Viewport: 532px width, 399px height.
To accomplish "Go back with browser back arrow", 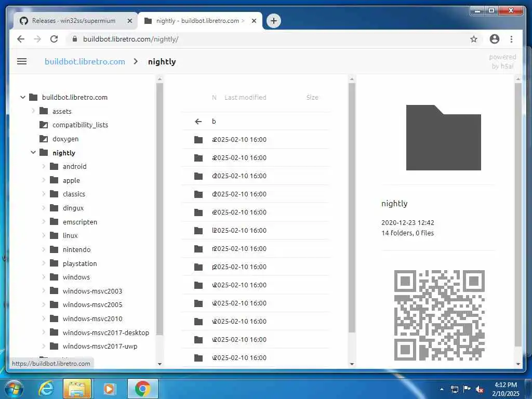I will click(x=21, y=39).
